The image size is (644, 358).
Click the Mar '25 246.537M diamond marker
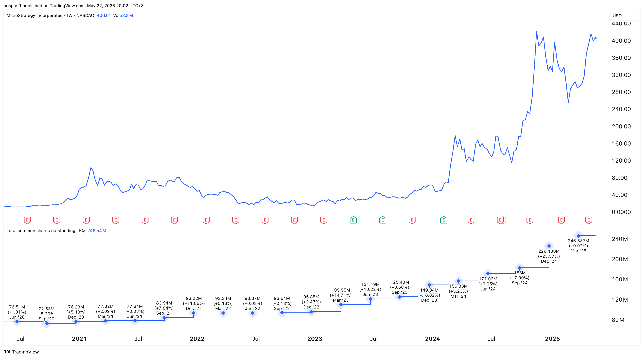pyautogui.click(x=578, y=236)
